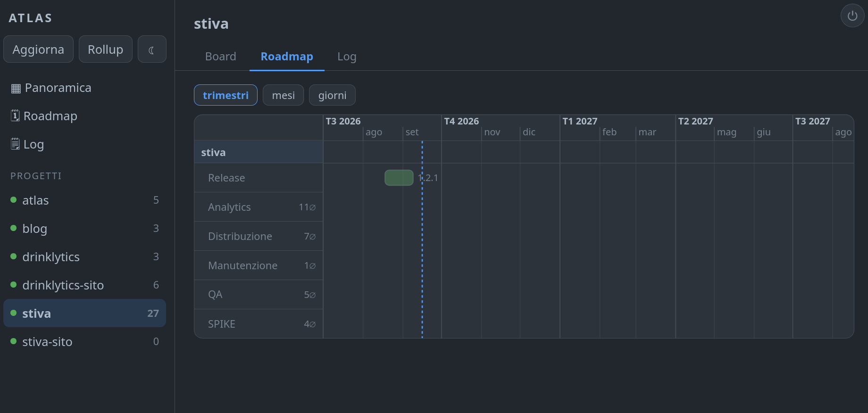The width and height of the screenshot is (868, 413).
Task: Click the Aggiorna button
Action: [x=38, y=49]
